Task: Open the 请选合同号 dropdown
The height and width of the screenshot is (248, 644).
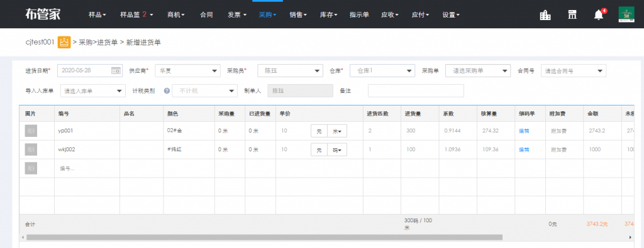Action: (574, 70)
